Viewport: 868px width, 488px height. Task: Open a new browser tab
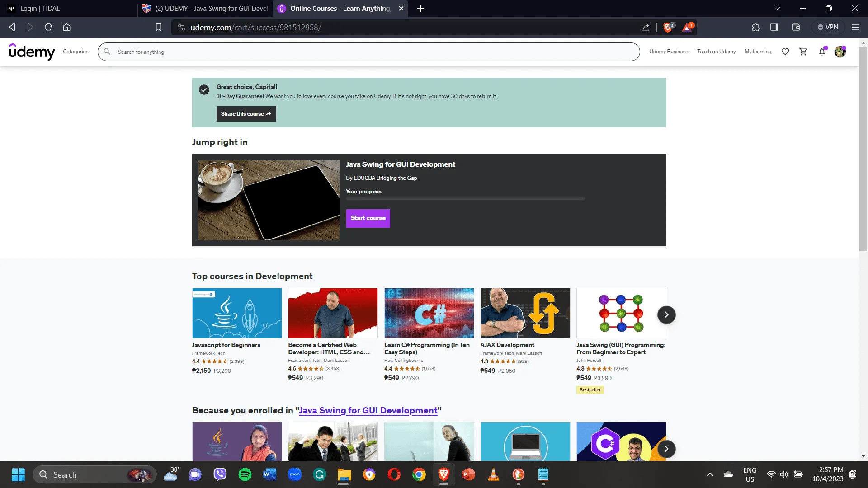click(420, 9)
